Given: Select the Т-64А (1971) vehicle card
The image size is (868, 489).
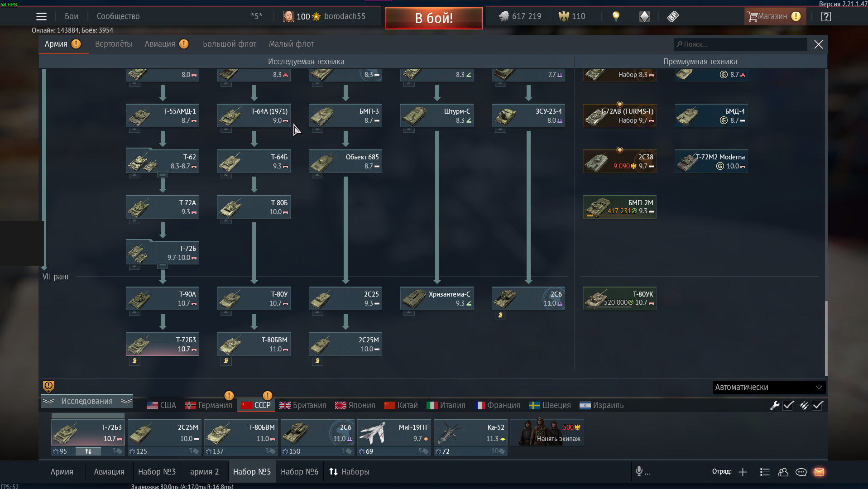Looking at the screenshot, I should [254, 115].
